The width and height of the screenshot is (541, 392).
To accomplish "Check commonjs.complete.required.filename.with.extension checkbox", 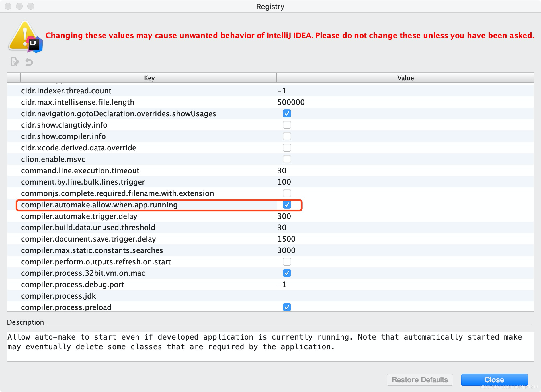I will point(287,193).
